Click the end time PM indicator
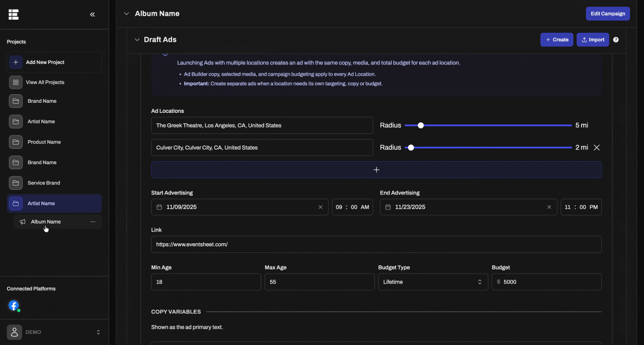The image size is (644, 345). point(594,207)
